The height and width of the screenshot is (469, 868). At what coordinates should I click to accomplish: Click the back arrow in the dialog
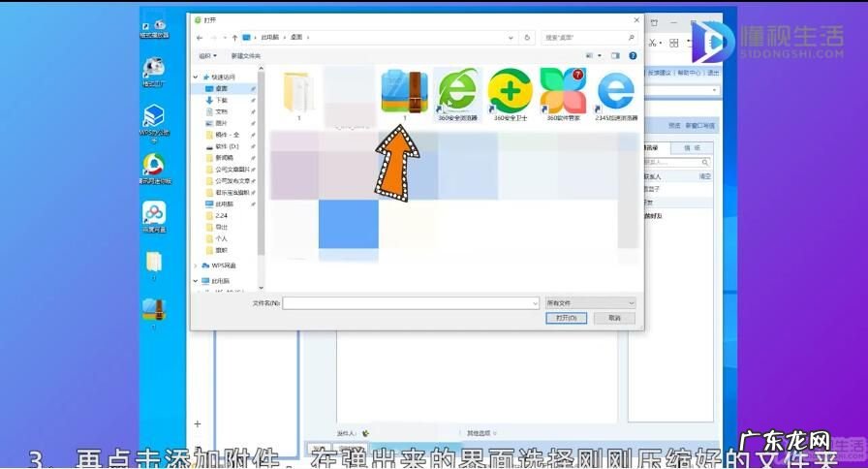tap(200, 37)
